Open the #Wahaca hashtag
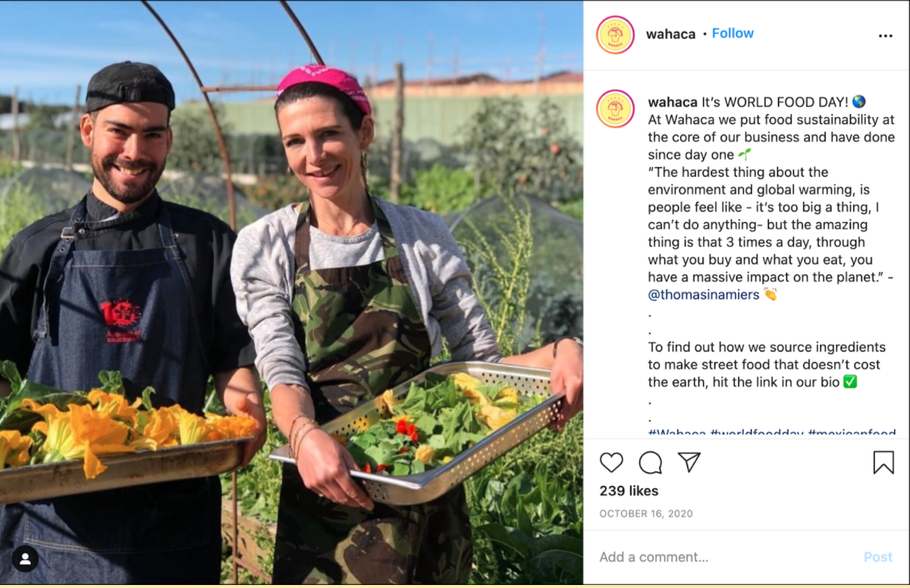Screen dimensions: 910x588 pos(677,433)
